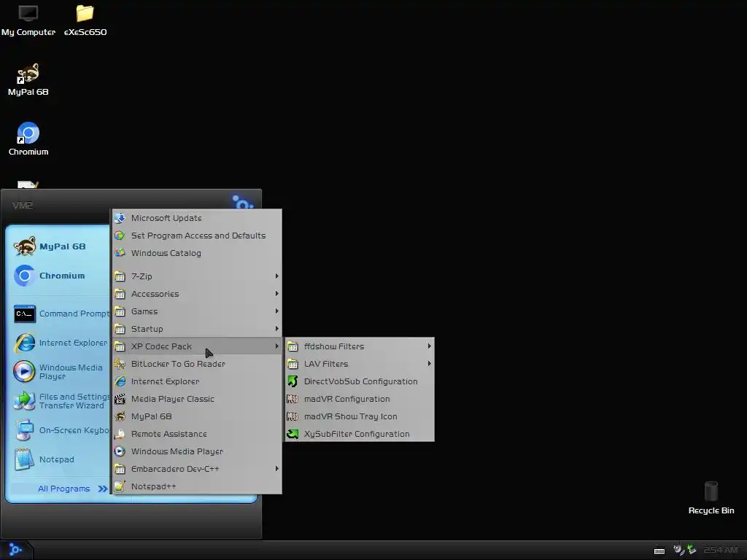The width and height of the screenshot is (747, 560).
Task: Click the system tray clock
Action: tap(721, 550)
